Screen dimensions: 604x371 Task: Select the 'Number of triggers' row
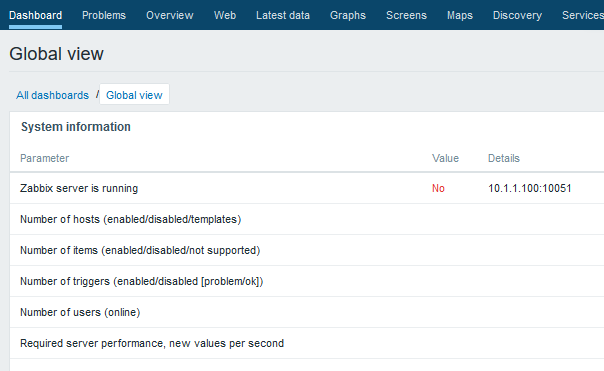[307, 281]
